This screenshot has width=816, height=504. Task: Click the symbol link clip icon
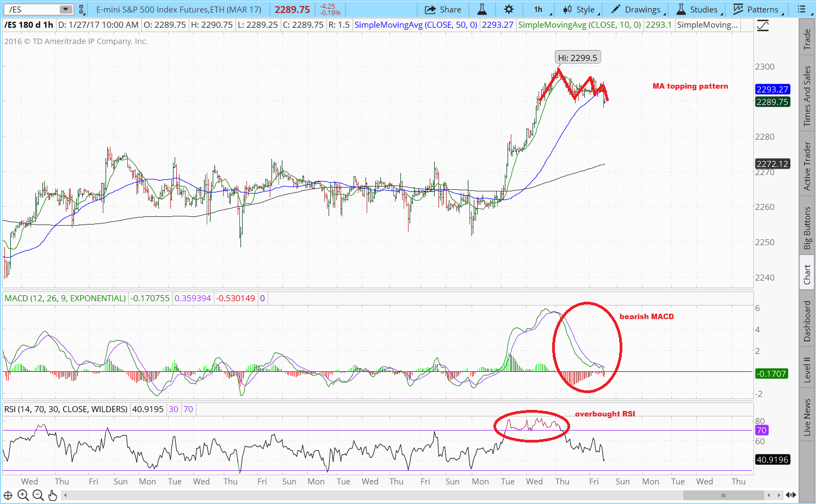[x=81, y=9]
